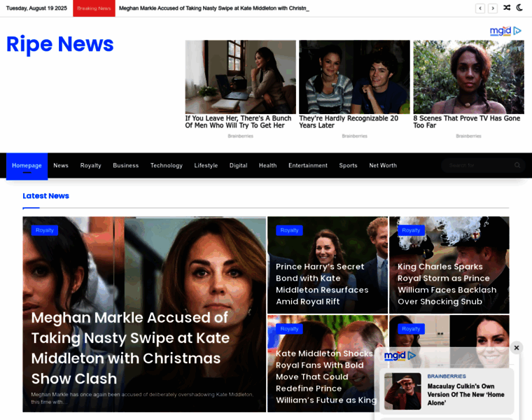Open 'Prince Harry's Secret Bond with Kate' article

(x=322, y=284)
